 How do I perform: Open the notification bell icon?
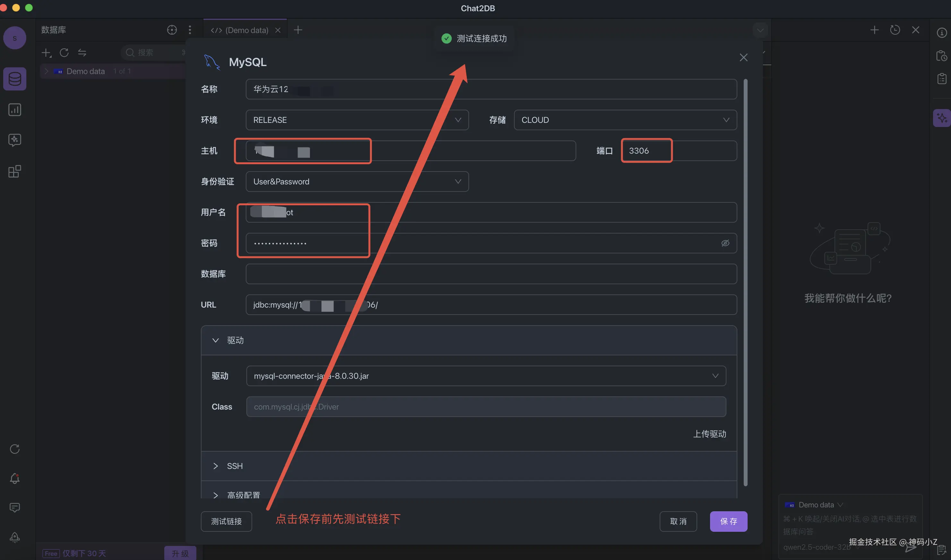tap(15, 478)
